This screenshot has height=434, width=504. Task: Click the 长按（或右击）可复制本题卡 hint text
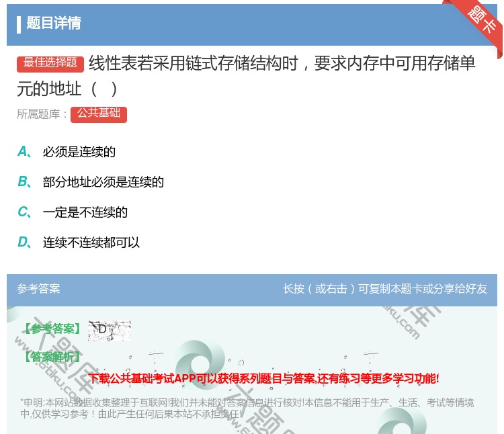(x=385, y=288)
